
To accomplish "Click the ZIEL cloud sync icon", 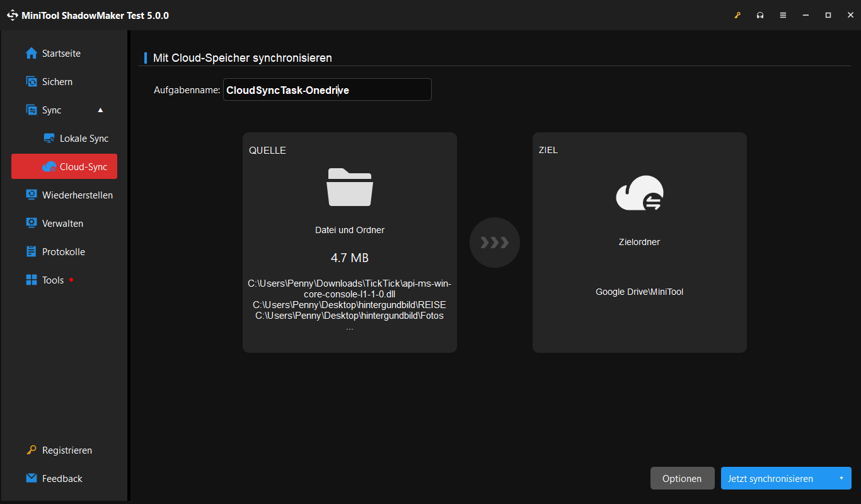I will (x=640, y=193).
